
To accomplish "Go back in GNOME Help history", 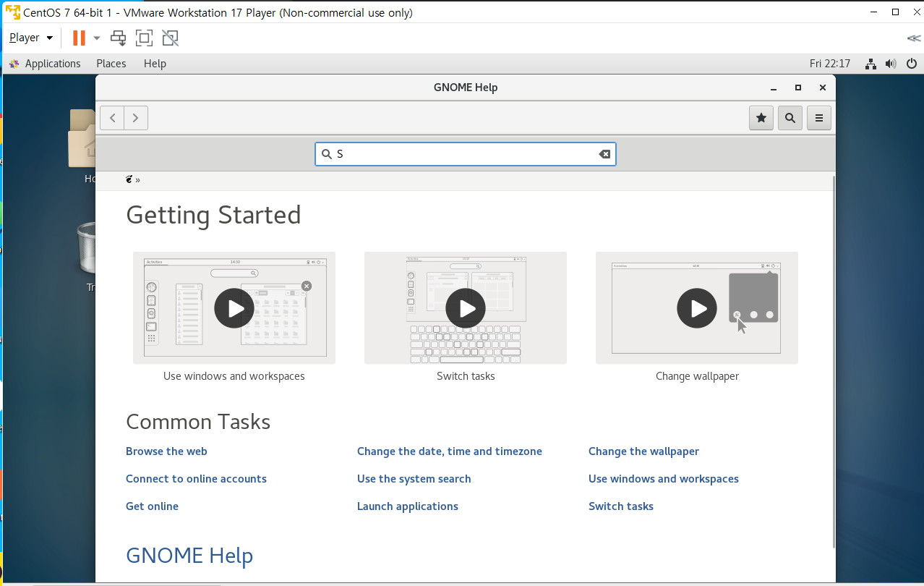I will (112, 118).
